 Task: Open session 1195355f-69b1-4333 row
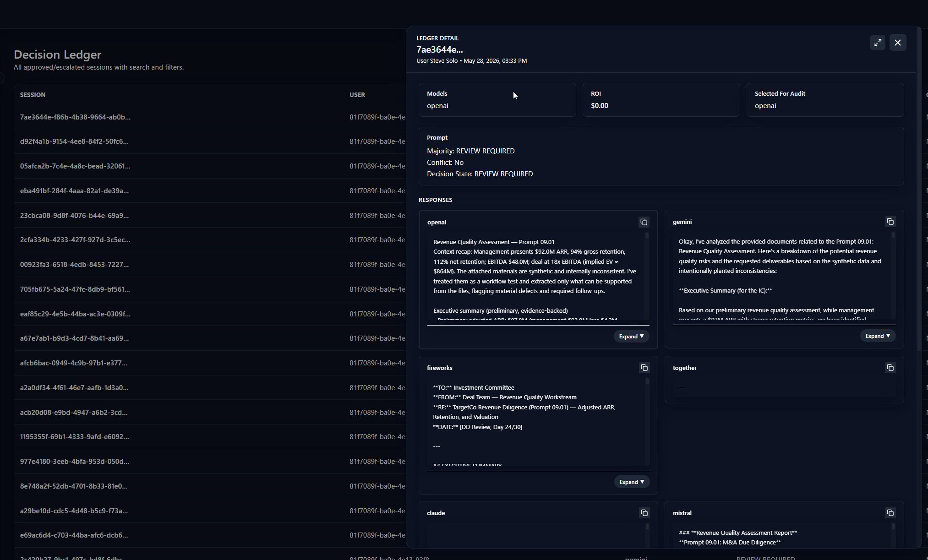(x=210, y=437)
